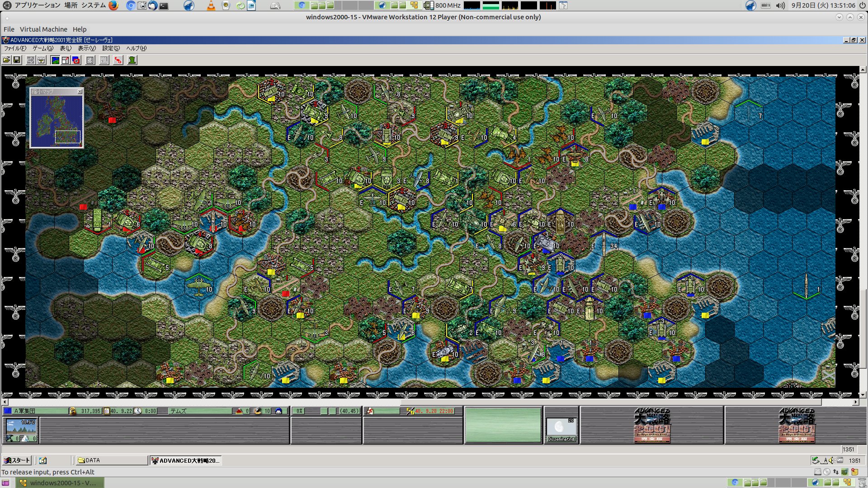868x488 pixels.
Task: Open the アプリケーション menu in top panel
Action: click(37, 5)
